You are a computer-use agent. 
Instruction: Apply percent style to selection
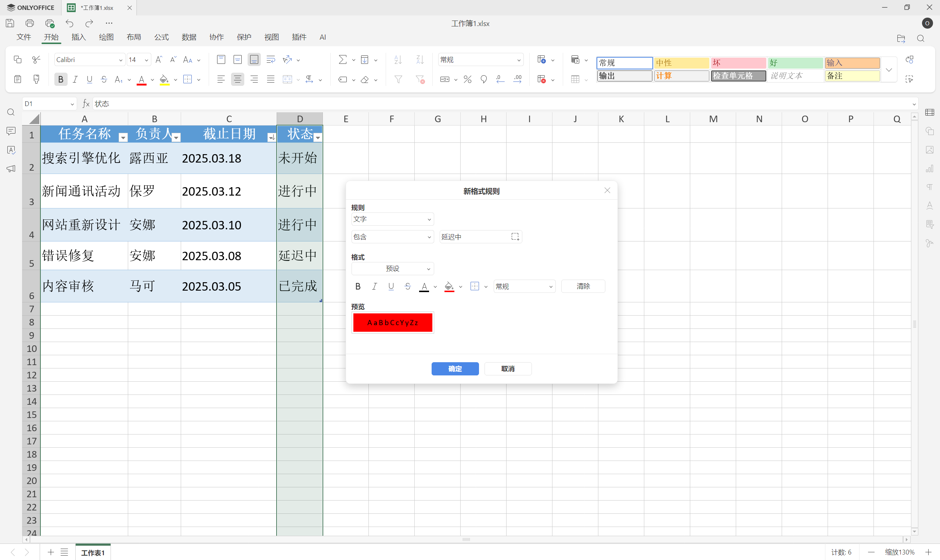click(467, 79)
